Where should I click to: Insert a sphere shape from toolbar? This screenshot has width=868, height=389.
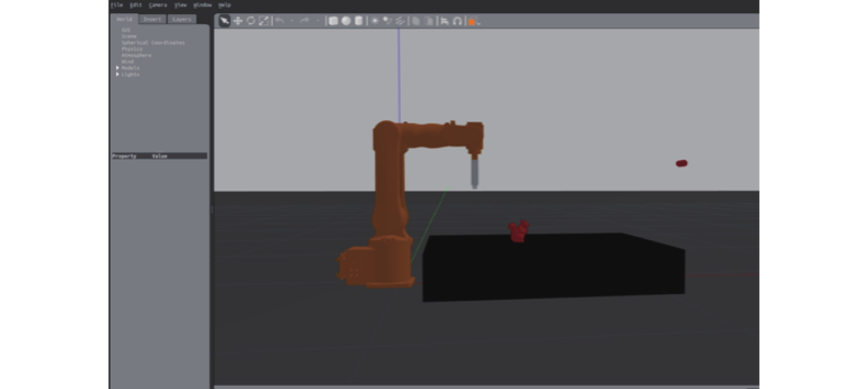[346, 21]
